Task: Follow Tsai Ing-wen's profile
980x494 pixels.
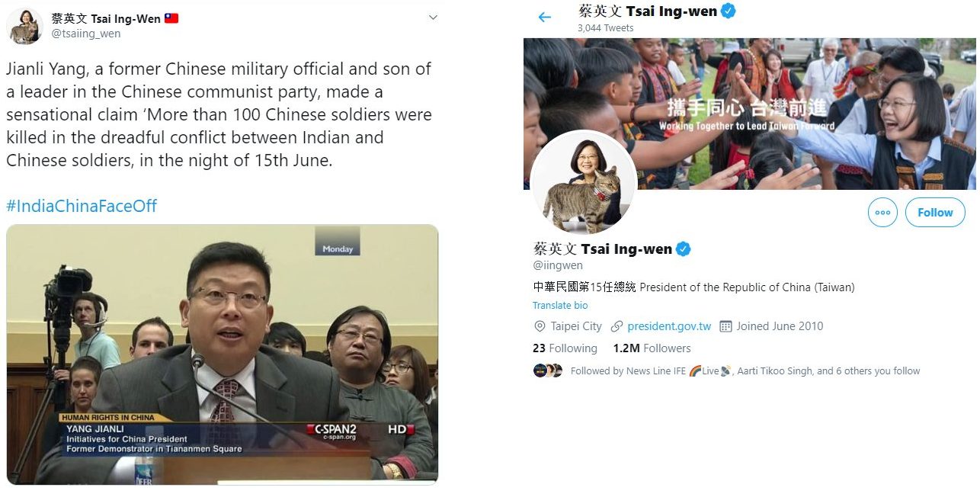Action: point(935,213)
